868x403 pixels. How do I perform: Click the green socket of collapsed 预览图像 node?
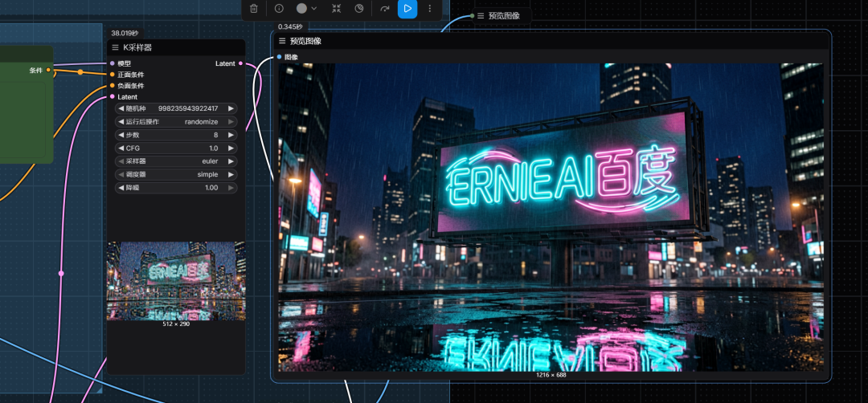point(473,16)
